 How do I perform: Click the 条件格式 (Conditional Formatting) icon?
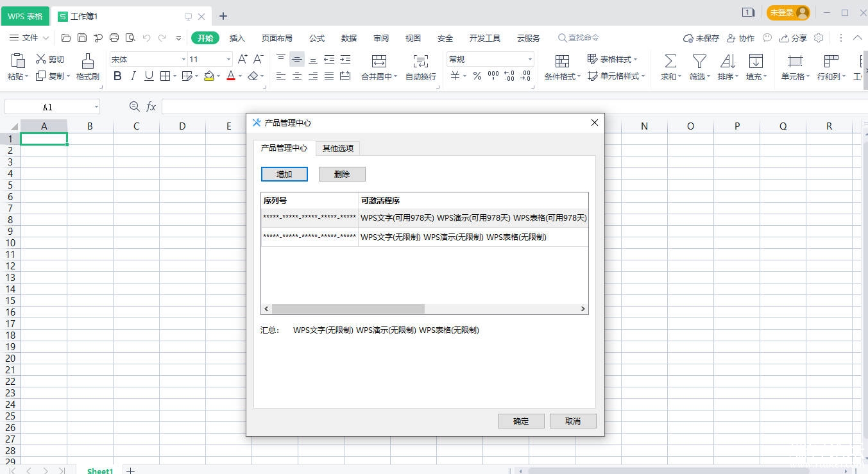pyautogui.click(x=562, y=61)
